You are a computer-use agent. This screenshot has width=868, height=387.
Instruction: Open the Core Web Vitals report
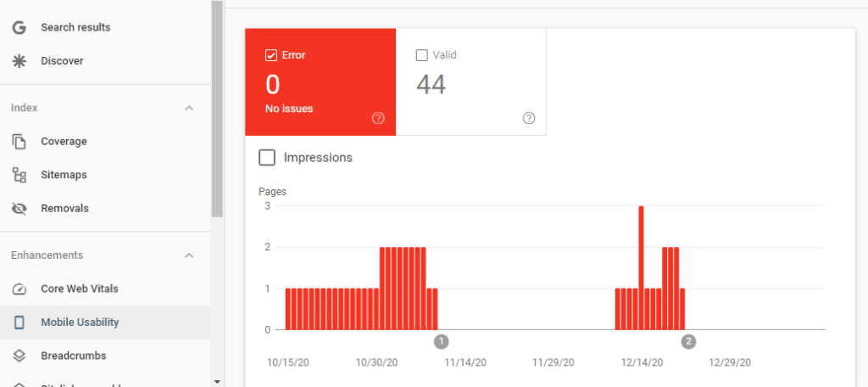pyautogui.click(x=79, y=289)
